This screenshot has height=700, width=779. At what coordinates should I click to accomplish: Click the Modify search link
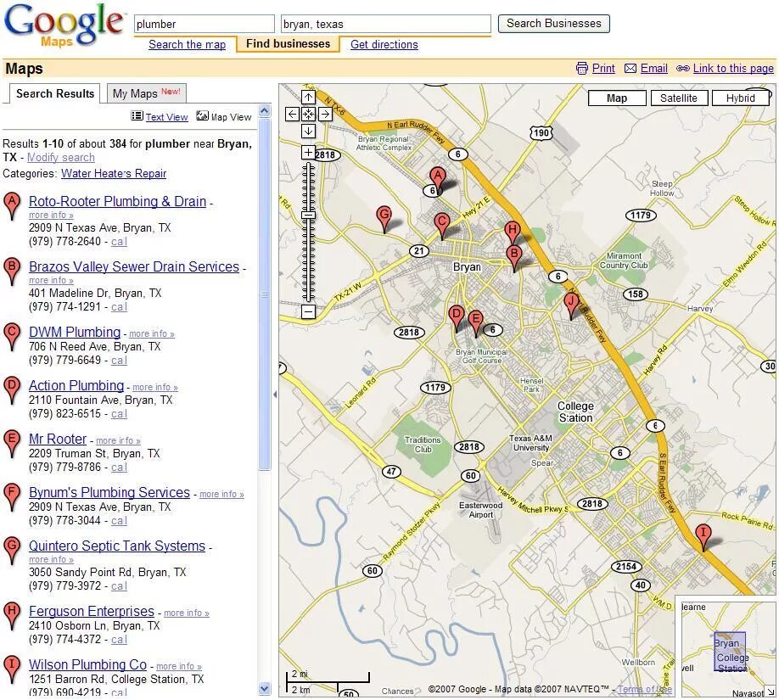click(x=60, y=158)
